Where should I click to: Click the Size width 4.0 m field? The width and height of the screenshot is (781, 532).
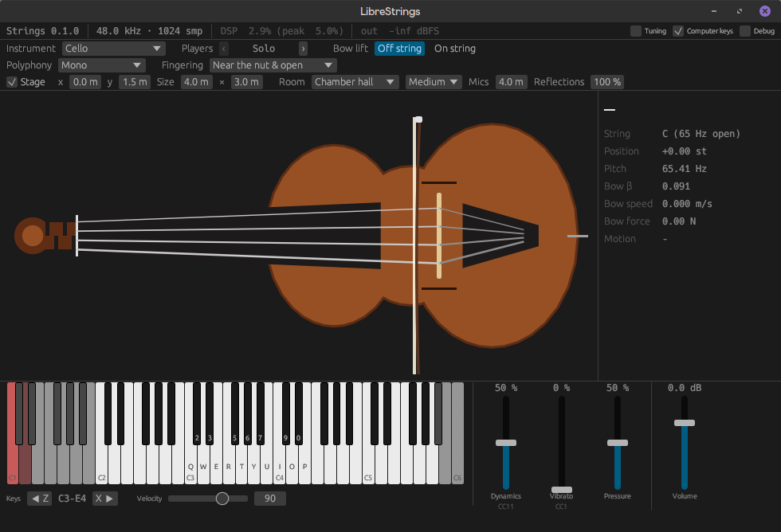pyautogui.click(x=196, y=81)
